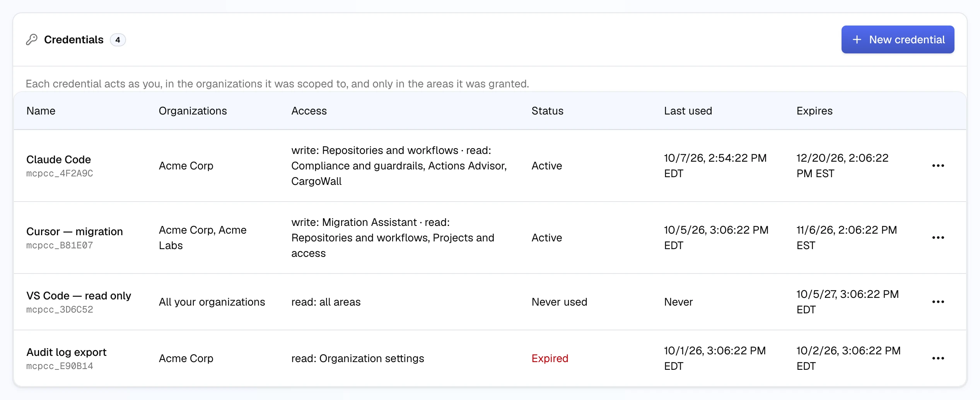980x400 pixels.
Task: Click the Last used column header
Action: coord(688,111)
